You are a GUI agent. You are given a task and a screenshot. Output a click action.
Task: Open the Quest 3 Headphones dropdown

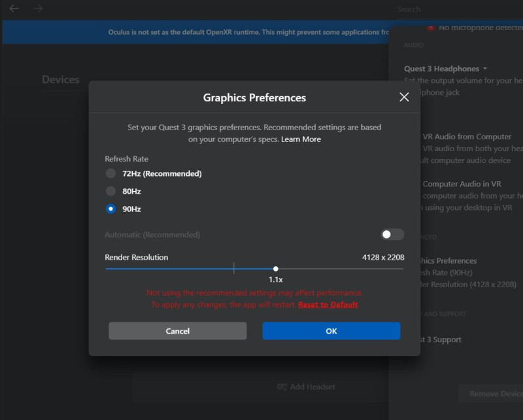[445, 69]
